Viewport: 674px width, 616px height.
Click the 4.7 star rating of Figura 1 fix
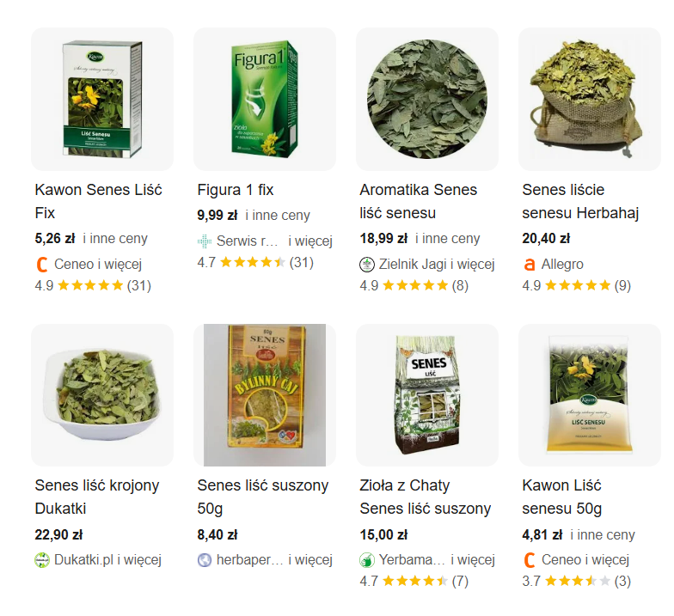pos(255,263)
